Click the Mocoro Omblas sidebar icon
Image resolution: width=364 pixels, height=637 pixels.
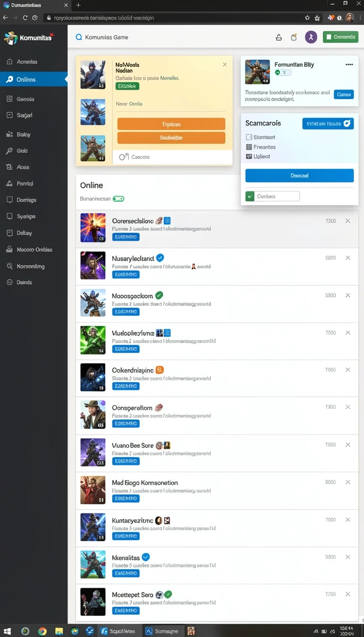tap(9, 249)
